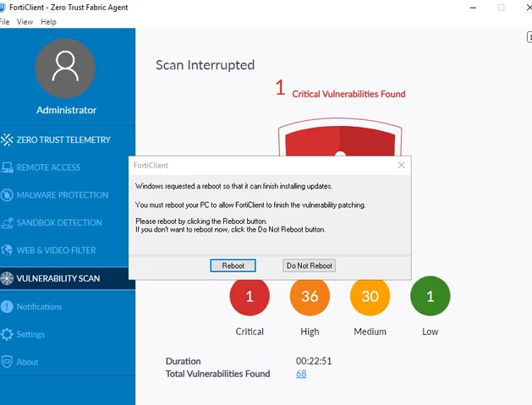The height and width of the screenshot is (405, 532).
Task: Click the Duration label
Action: pyautogui.click(x=184, y=361)
